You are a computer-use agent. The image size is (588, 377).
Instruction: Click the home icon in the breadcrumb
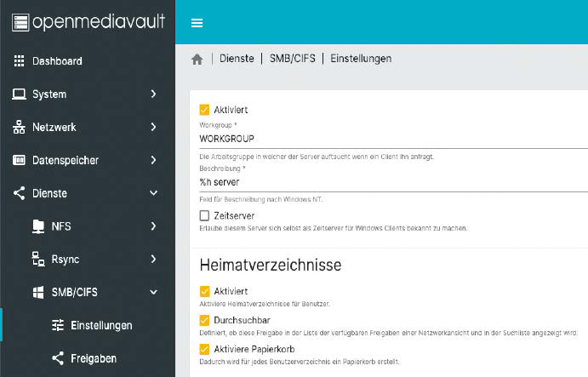(197, 59)
